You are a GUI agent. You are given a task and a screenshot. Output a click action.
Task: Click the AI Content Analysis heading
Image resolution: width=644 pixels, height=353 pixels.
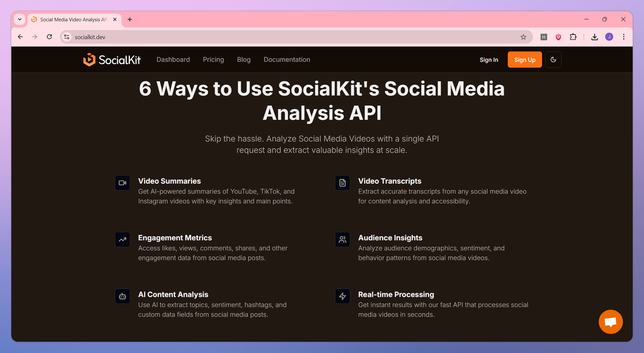173,294
